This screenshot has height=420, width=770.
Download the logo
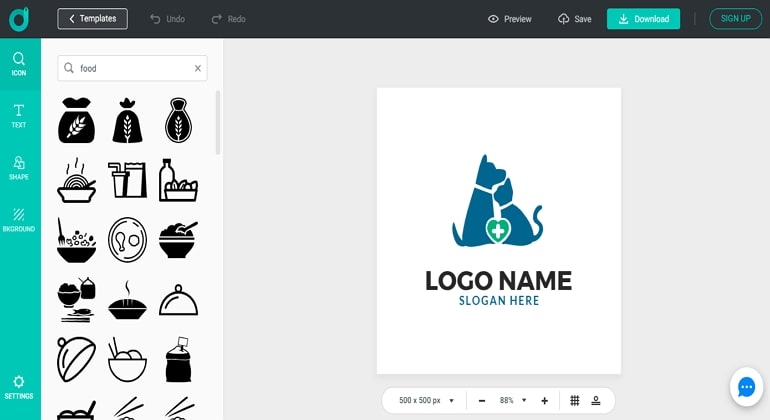[x=643, y=19]
